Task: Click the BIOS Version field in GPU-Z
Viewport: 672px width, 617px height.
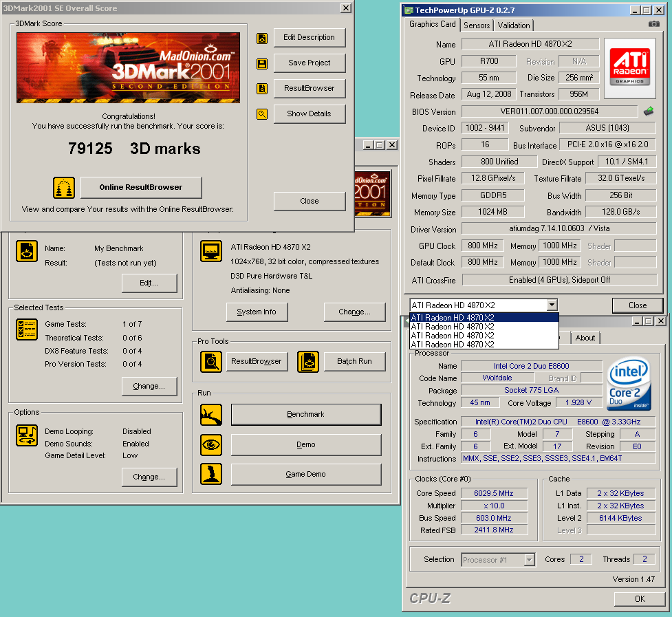Action: (x=550, y=111)
